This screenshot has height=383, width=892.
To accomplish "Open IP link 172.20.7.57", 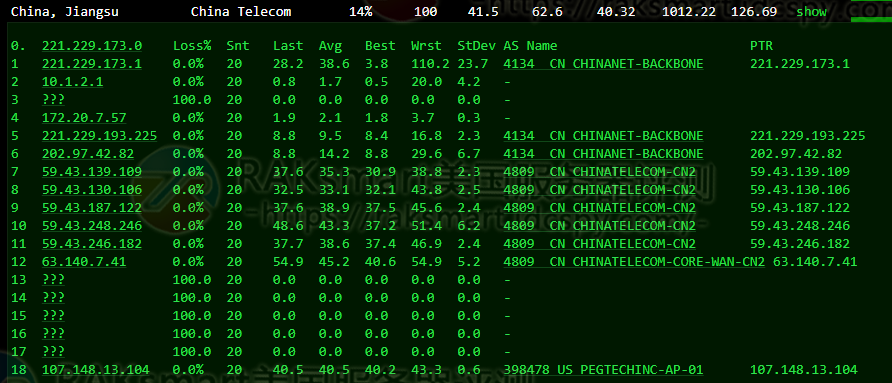I will pos(84,118).
